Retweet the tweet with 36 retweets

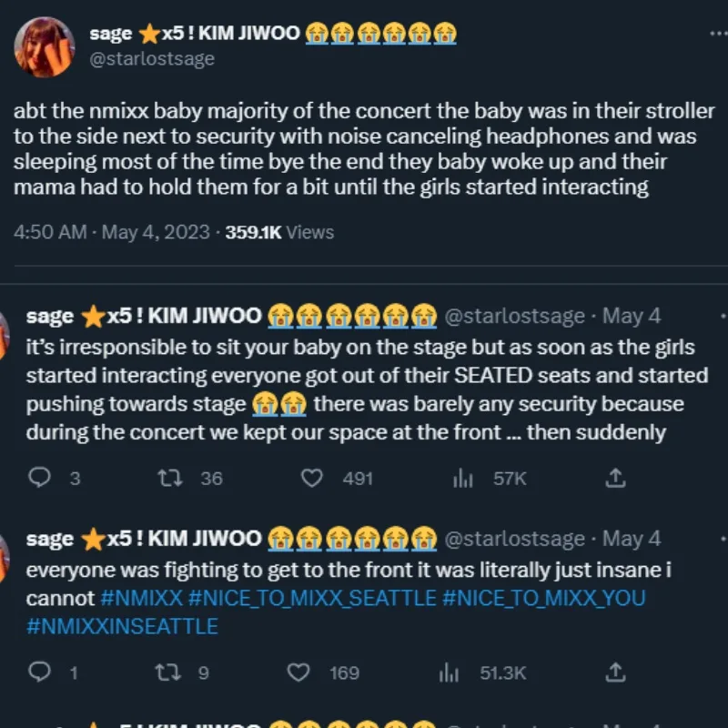pos(170,478)
